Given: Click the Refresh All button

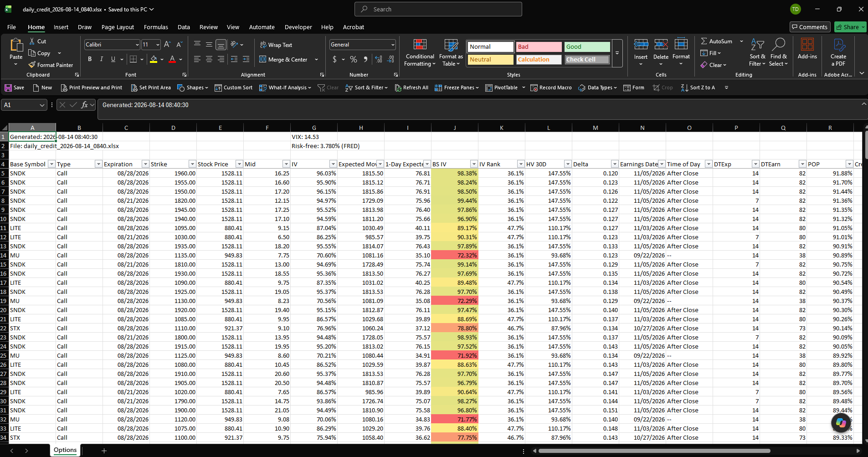Looking at the screenshot, I should point(411,87).
